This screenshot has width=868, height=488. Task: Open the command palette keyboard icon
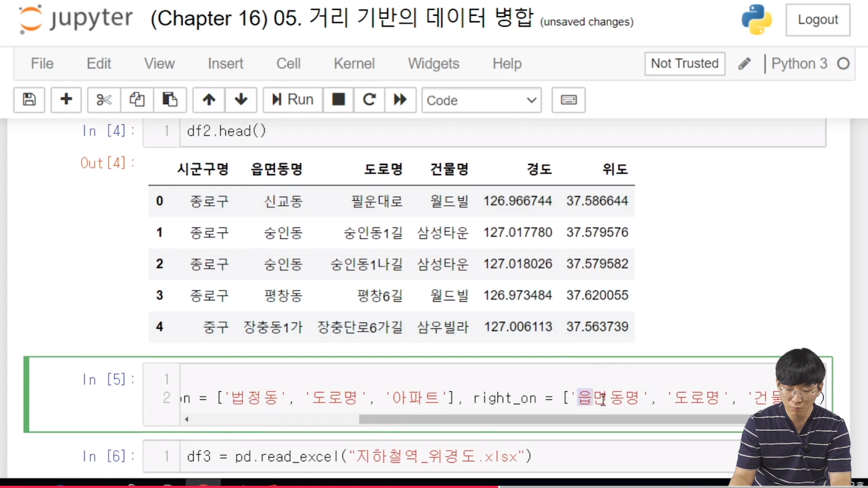(x=568, y=100)
